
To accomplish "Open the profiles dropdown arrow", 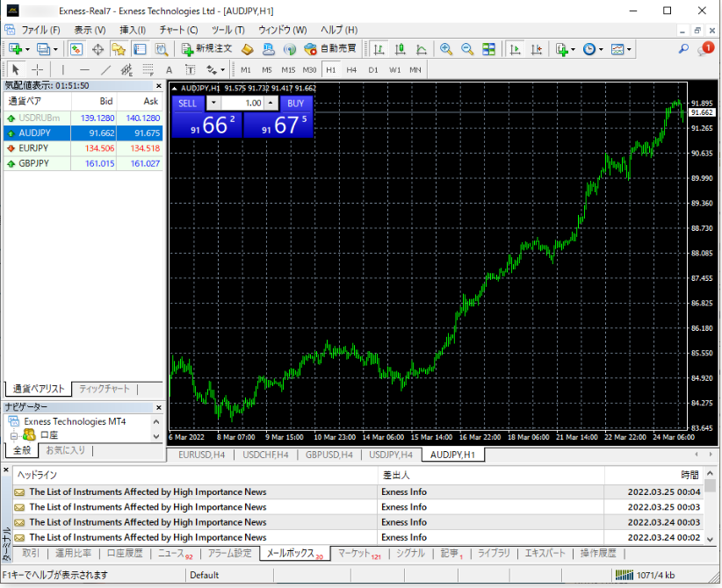I will tap(55, 49).
